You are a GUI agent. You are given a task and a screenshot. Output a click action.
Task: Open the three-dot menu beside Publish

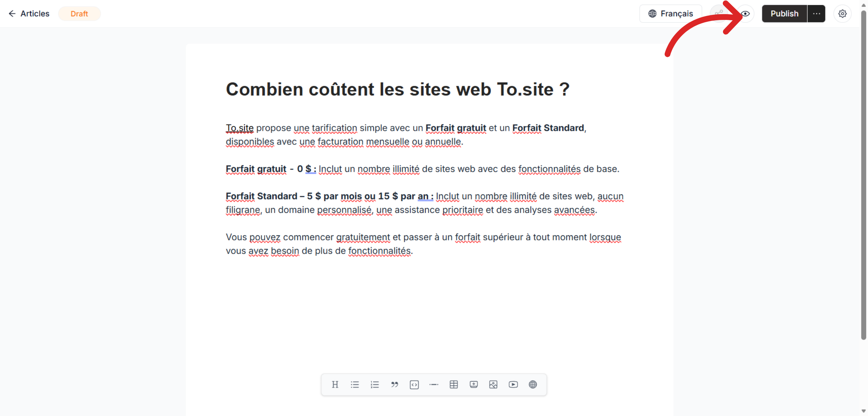coord(816,13)
